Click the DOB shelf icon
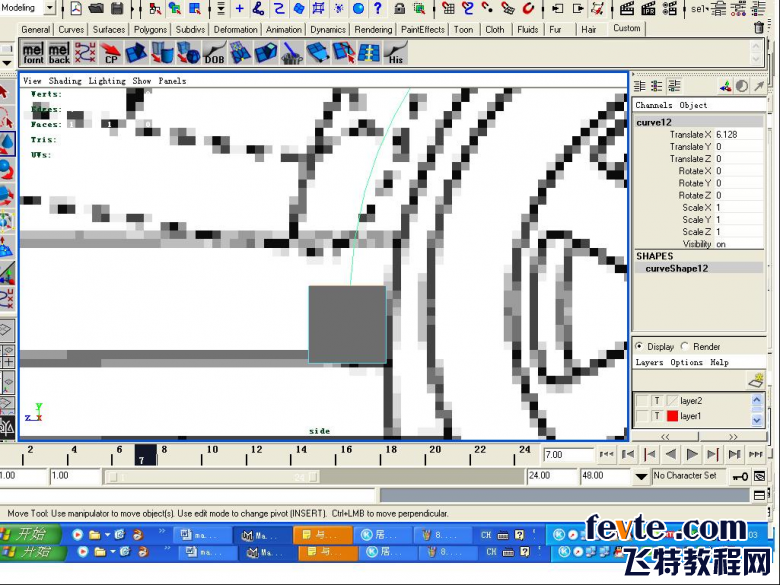The image size is (780, 585). tap(214, 53)
